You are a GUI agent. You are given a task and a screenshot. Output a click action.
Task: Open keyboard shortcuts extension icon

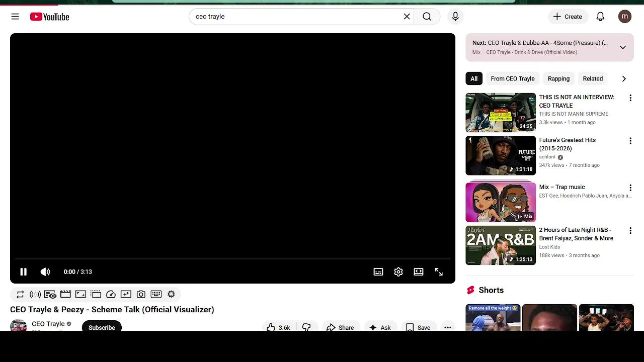(x=156, y=294)
